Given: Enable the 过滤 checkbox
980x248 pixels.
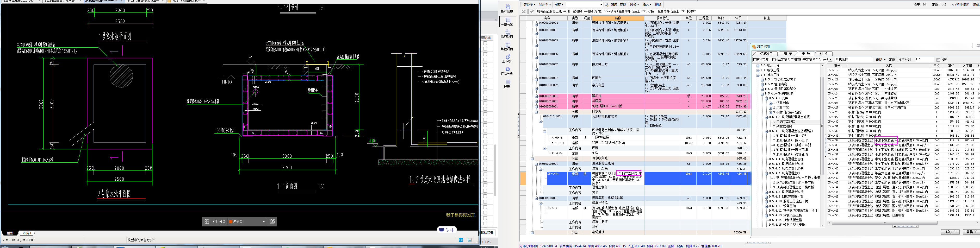Looking at the screenshot, I should click(938, 60).
